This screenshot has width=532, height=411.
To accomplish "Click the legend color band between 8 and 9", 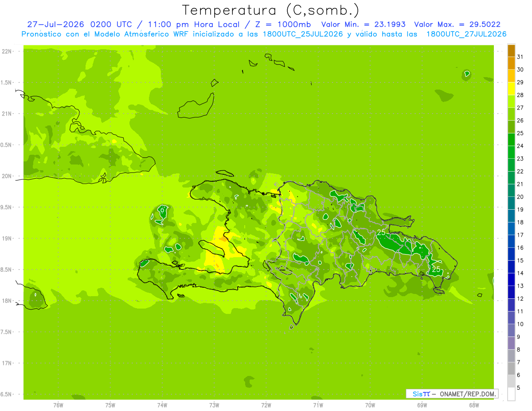I will (x=511, y=343).
